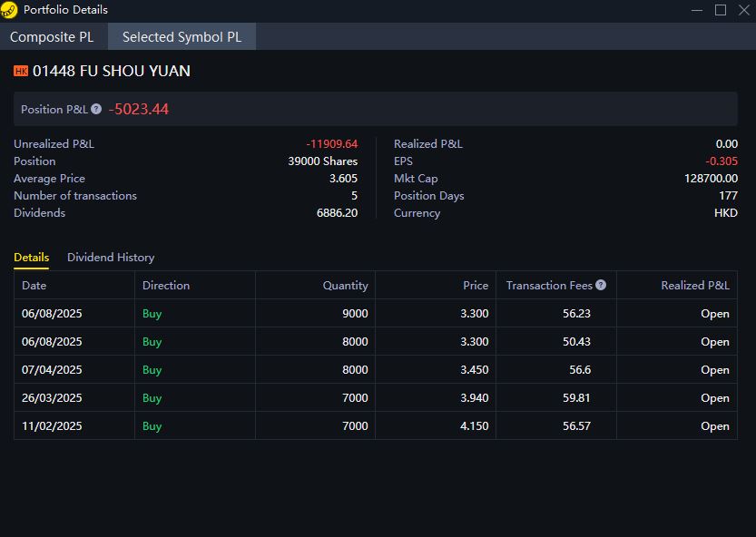This screenshot has width=756, height=537.
Task: Click the EPS label
Action: [x=403, y=161]
